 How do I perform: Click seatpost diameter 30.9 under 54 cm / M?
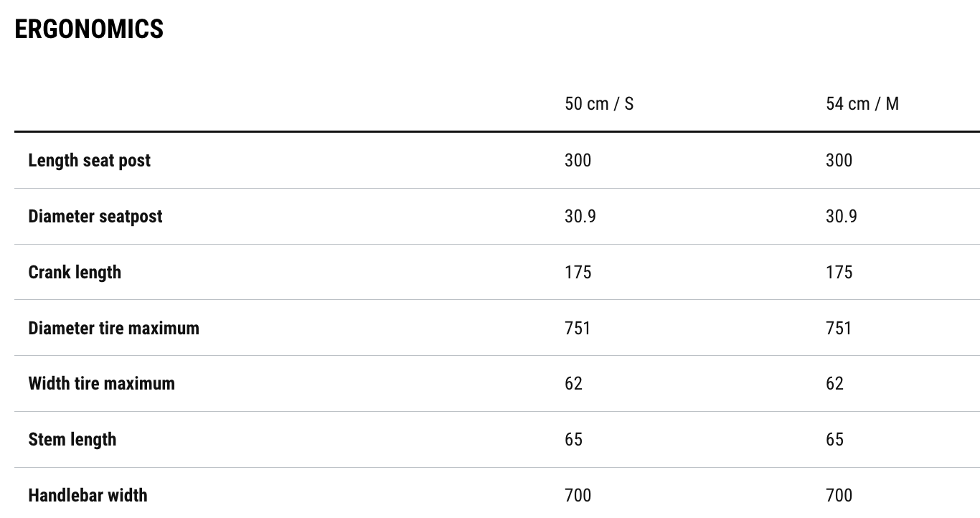(x=841, y=216)
